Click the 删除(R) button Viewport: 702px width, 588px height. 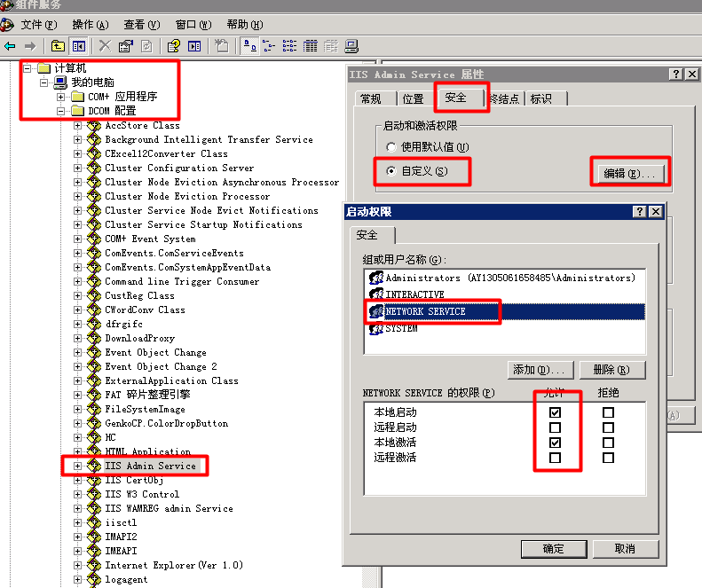pos(610,369)
